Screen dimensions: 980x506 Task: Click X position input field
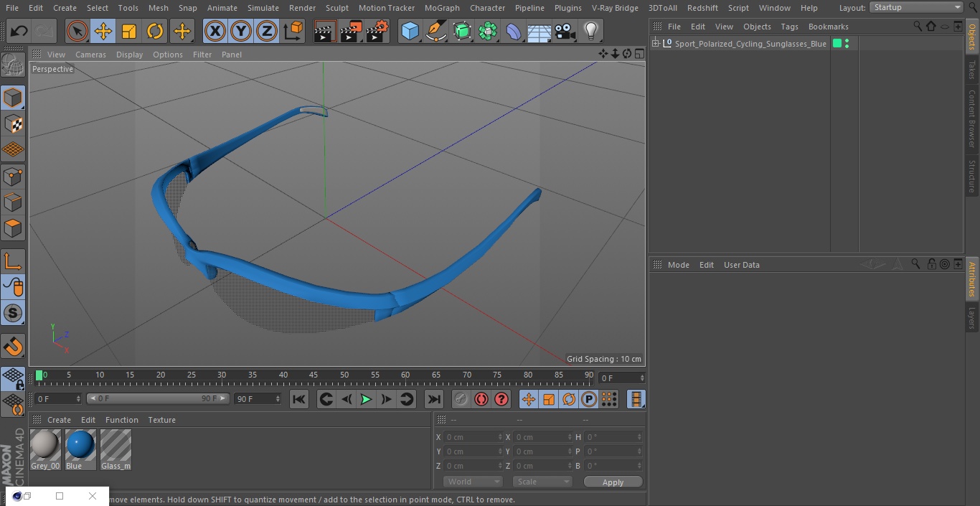pos(473,437)
